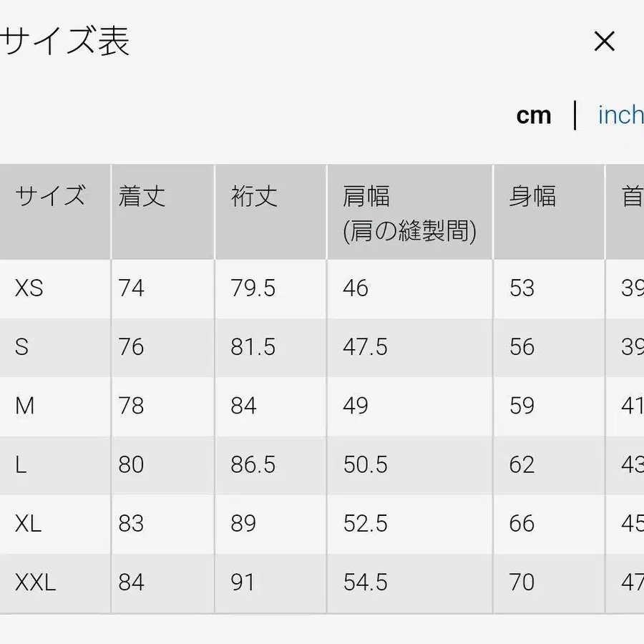Viewport: 644px width, 644px height.
Task: Select the XS size row label
Action: point(27,288)
